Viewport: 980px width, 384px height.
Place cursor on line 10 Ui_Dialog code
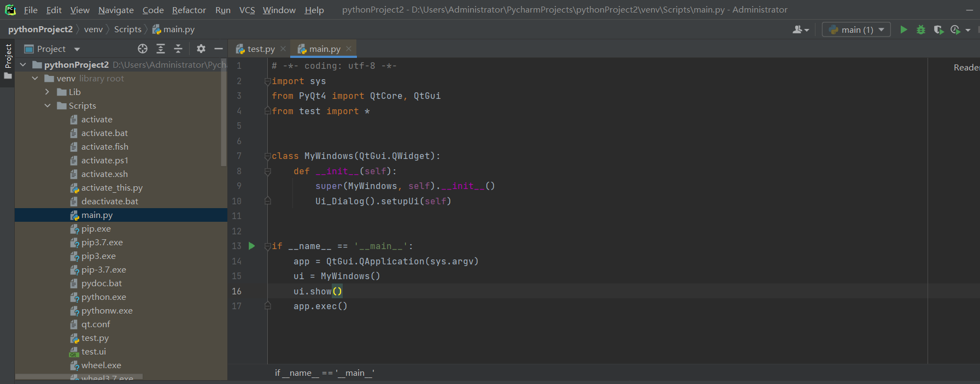383,201
